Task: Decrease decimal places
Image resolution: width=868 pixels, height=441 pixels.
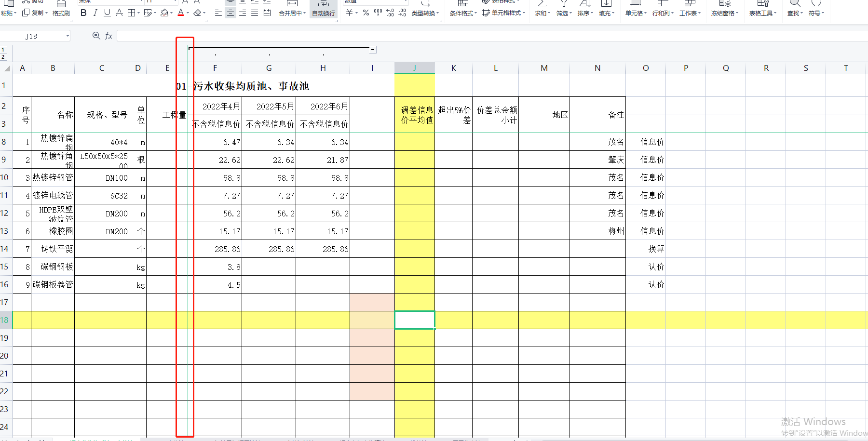Action: coord(402,13)
